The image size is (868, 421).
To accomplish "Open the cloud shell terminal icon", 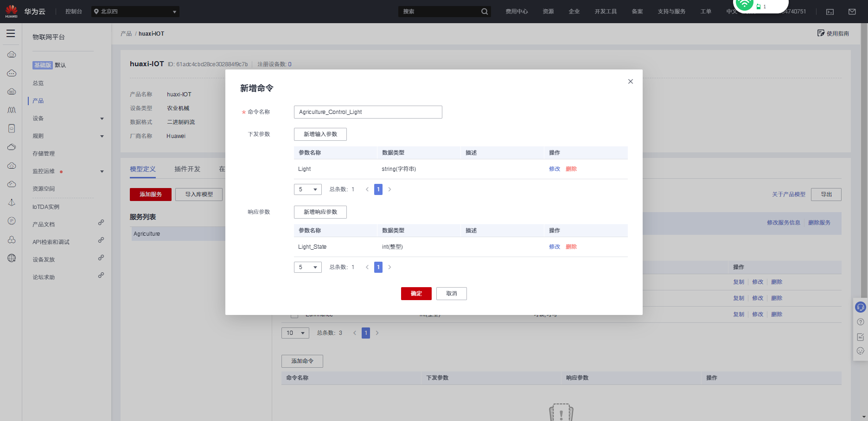I will [x=830, y=12].
